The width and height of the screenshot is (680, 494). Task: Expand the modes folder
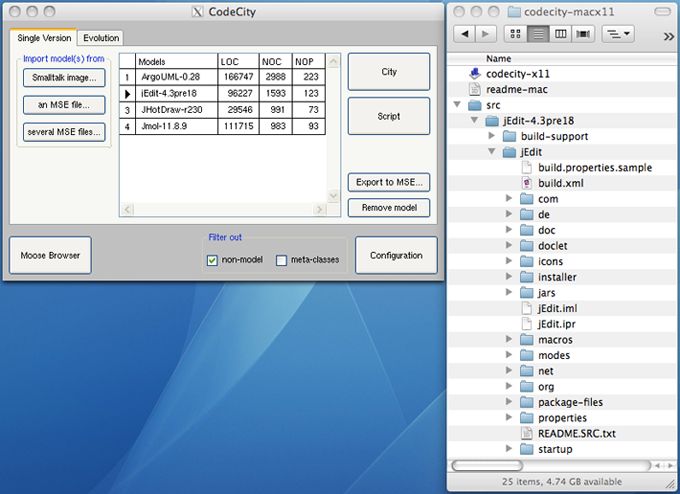coord(509,355)
